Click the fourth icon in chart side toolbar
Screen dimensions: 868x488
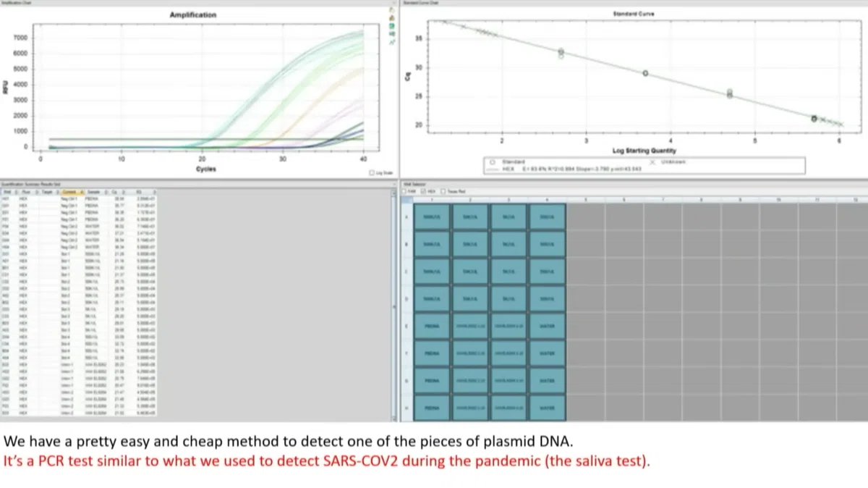tap(392, 33)
